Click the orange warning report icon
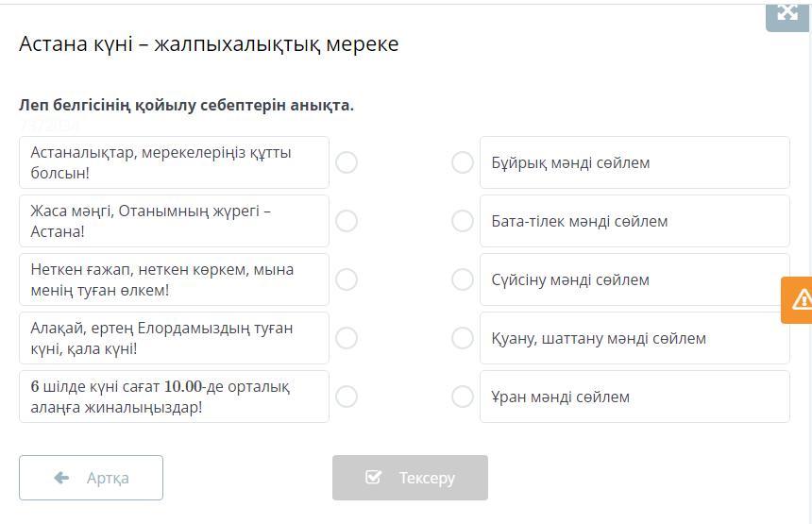The width and height of the screenshot is (812, 524). (x=799, y=299)
